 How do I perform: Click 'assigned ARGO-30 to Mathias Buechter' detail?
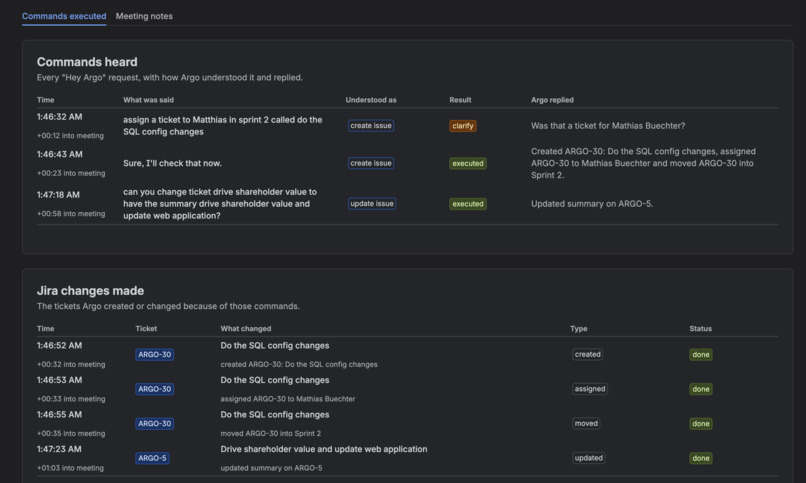pyautogui.click(x=287, y=399)
